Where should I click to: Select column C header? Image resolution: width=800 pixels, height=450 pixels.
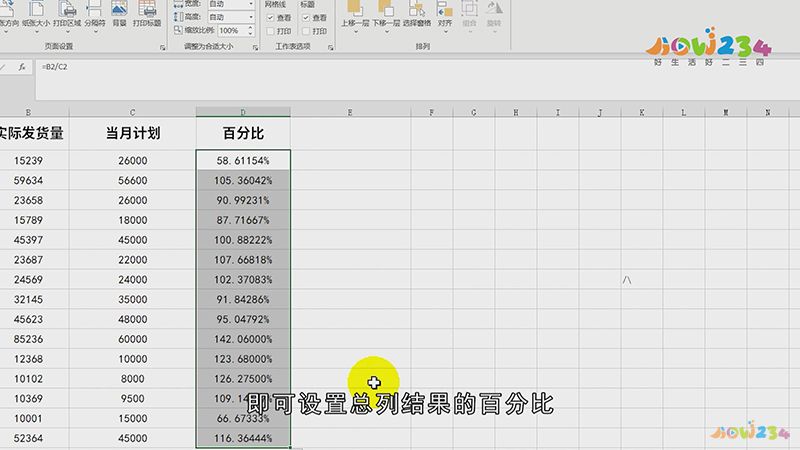tap(133, 112)
